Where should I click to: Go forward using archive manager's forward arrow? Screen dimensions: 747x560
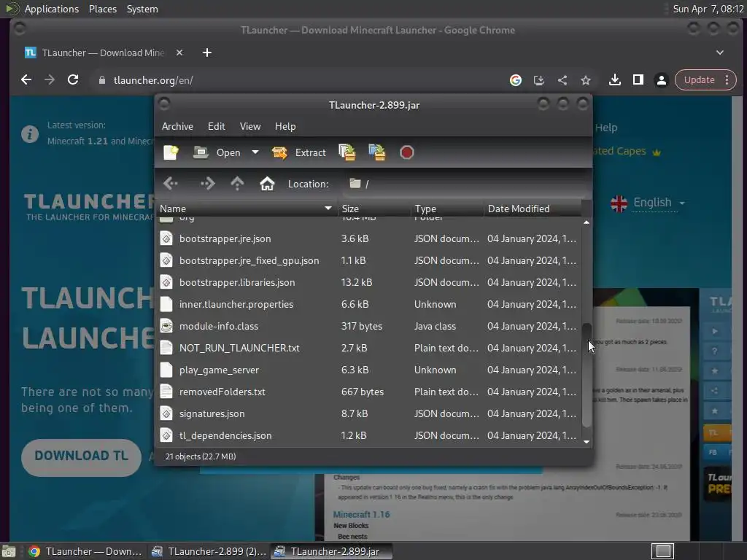[207, 183]
